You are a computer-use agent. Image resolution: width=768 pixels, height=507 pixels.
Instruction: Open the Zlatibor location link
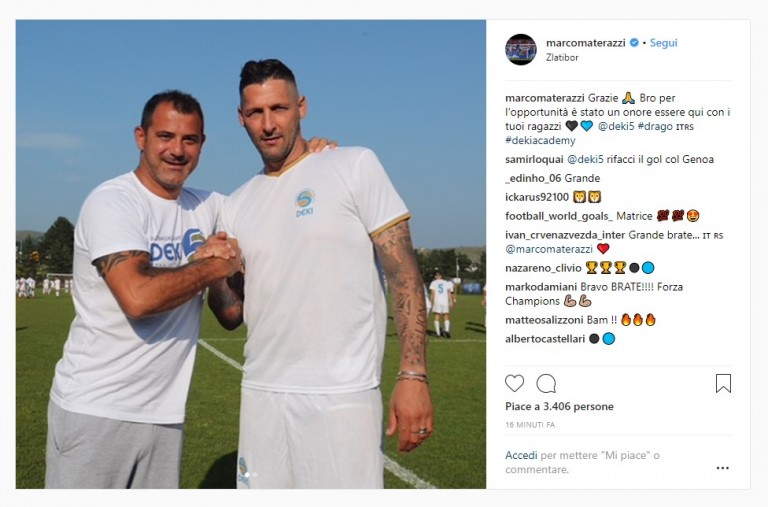coord(562,57)
